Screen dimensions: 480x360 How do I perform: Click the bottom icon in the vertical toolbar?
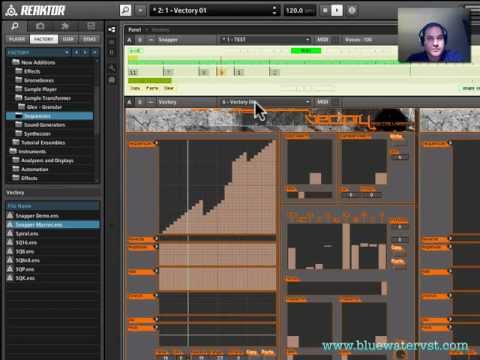tap(112, 80)
